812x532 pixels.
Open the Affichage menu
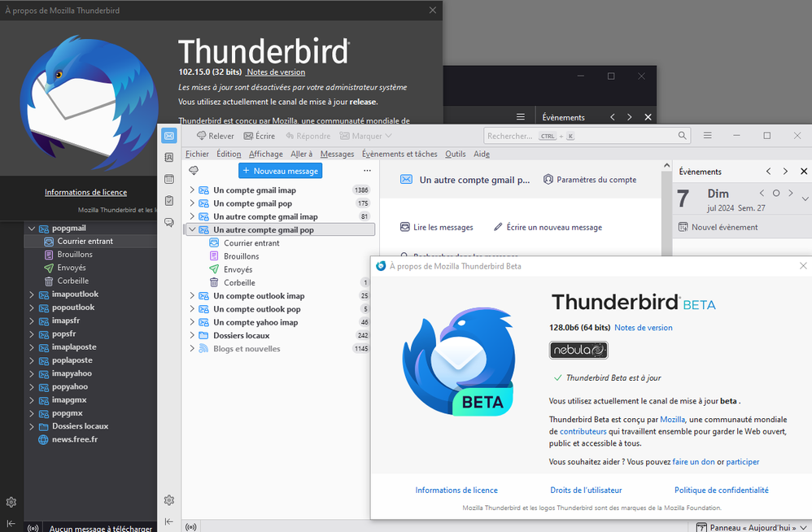click(x=265, y=154)
